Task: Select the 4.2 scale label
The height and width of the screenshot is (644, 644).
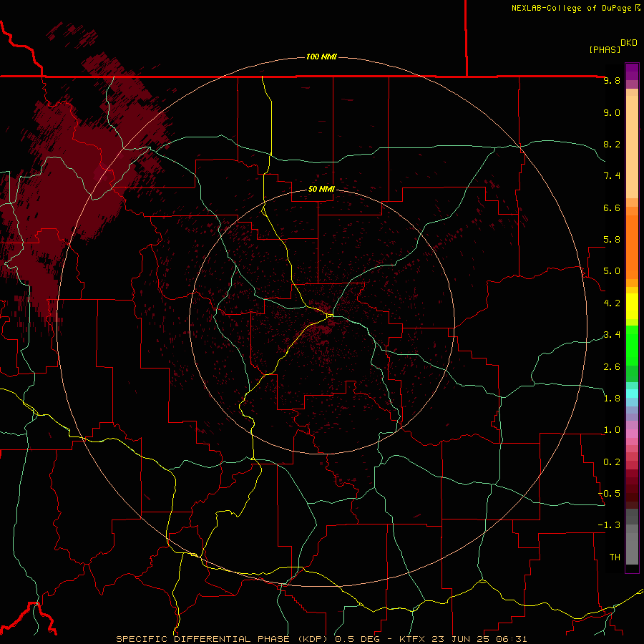Action: (x=612, y=303)
